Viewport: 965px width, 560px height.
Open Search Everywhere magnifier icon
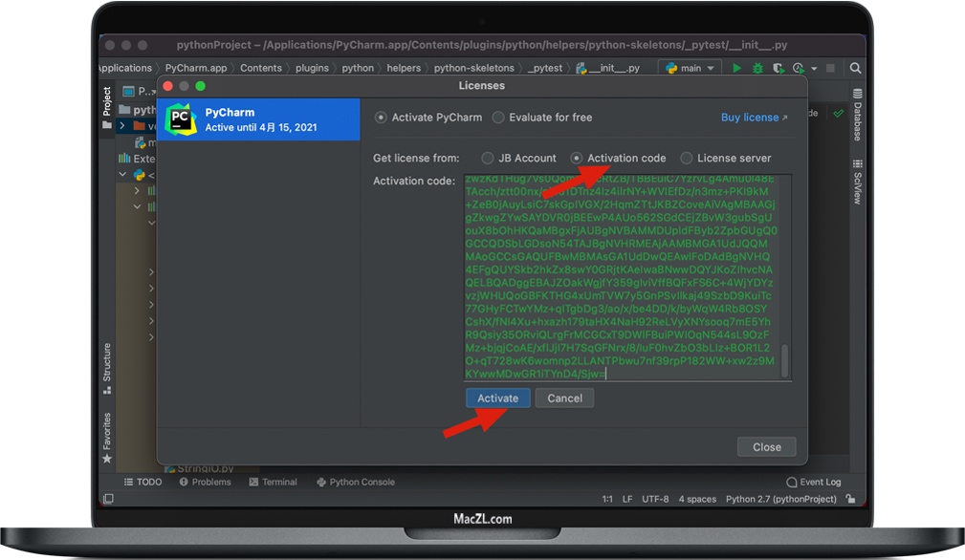click(x=855, y=68)
